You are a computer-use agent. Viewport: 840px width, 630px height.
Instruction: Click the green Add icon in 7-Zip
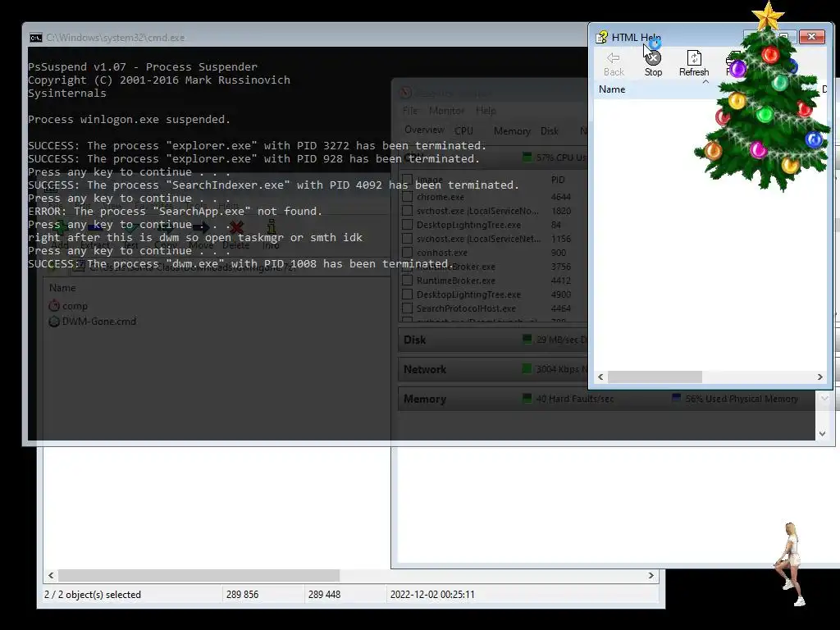(x=60, y=228)
